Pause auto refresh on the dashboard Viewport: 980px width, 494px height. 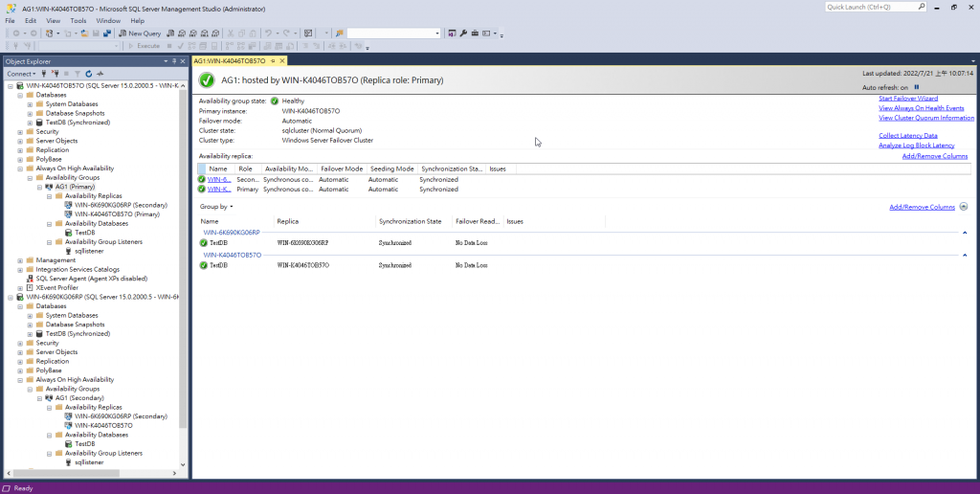(917, 87)
